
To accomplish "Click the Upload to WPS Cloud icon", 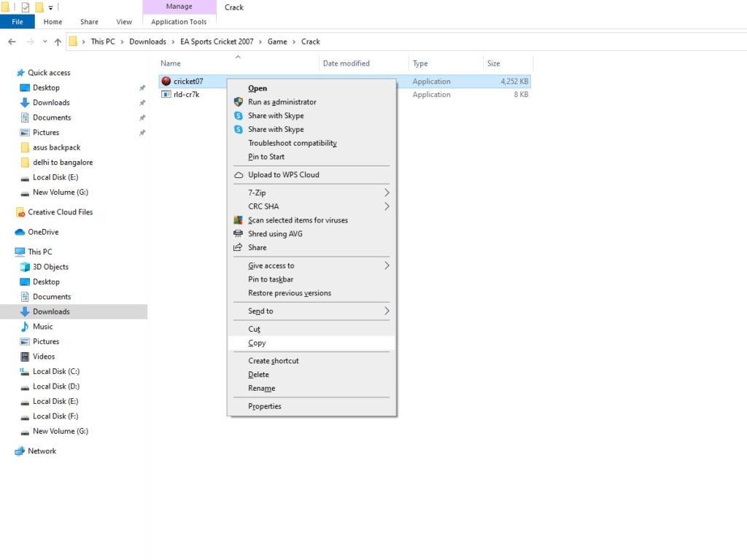I will (238, 175).
